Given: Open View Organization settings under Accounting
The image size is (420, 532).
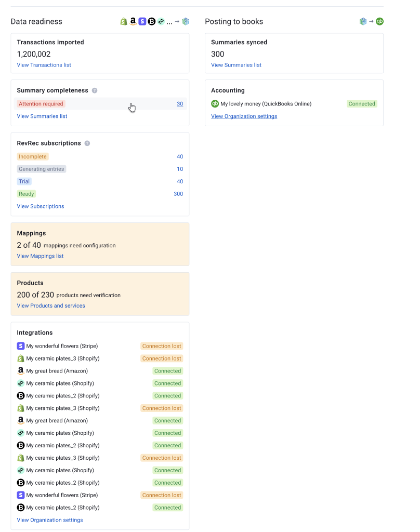Looking at the screenshot, I should (244, 116).
